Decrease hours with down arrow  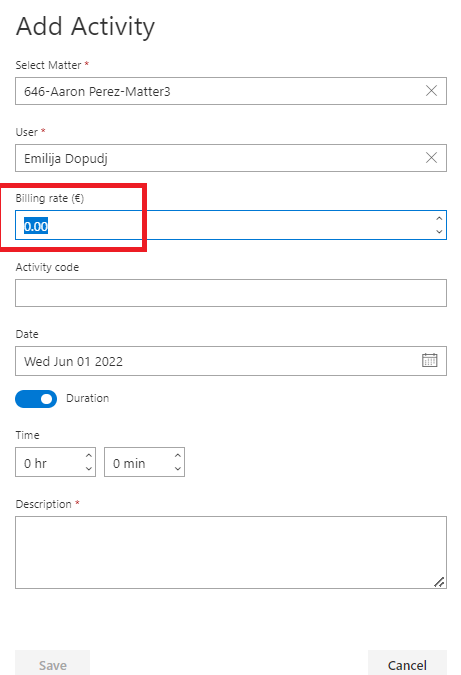(89, 468)
